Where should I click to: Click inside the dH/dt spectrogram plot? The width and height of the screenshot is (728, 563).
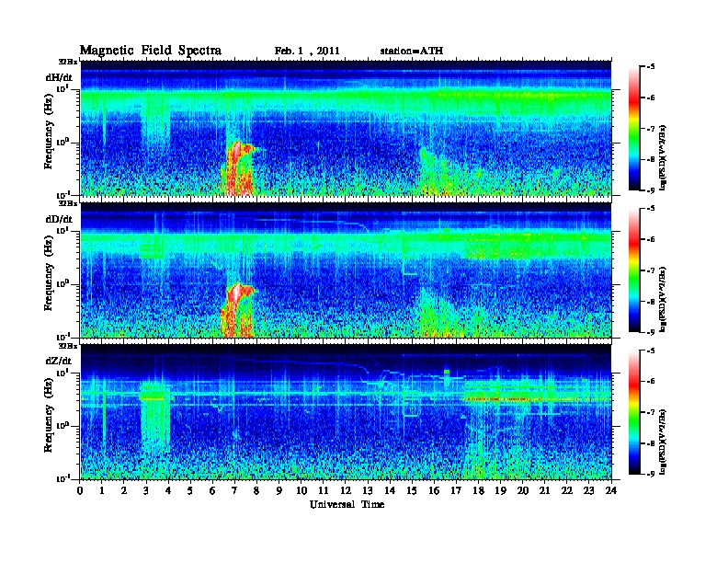[x=346, y=128]
